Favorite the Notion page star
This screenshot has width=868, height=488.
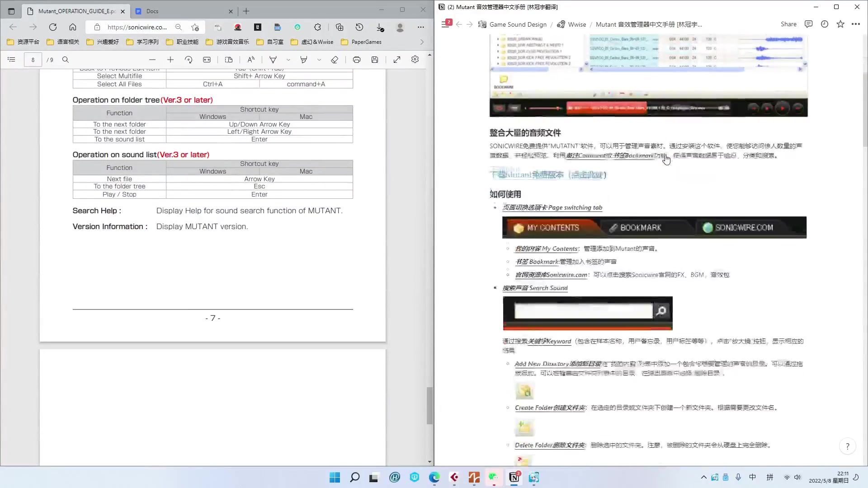(840, 24)
